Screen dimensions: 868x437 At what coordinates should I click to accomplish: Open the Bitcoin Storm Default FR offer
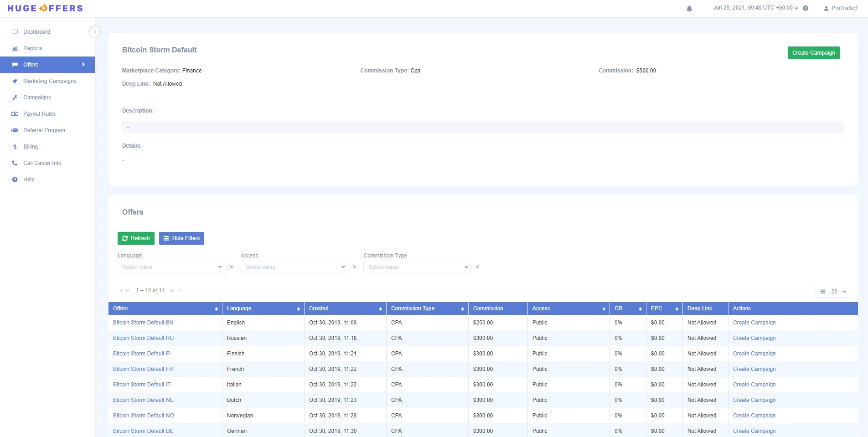pyautogui.click(x=143, y=369)
